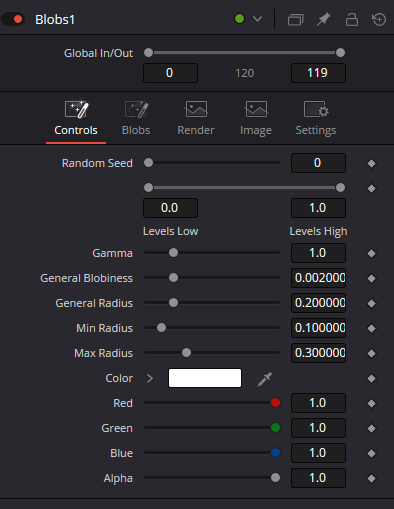Click the Alpha slider handle
The image size is (394, 509).
275,478
